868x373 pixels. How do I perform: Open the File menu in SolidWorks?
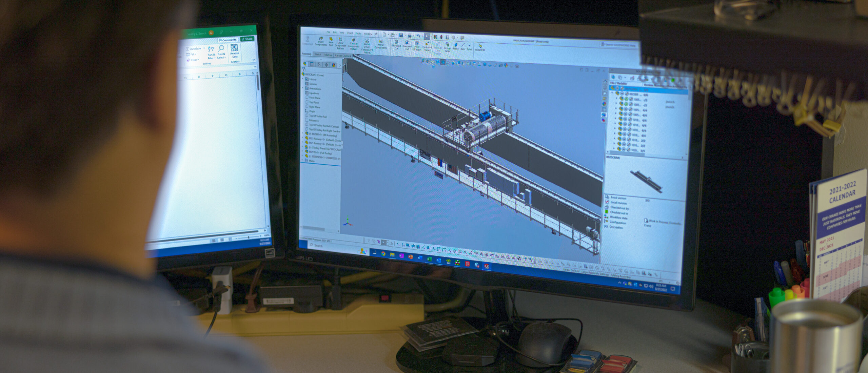coord(328,32)
